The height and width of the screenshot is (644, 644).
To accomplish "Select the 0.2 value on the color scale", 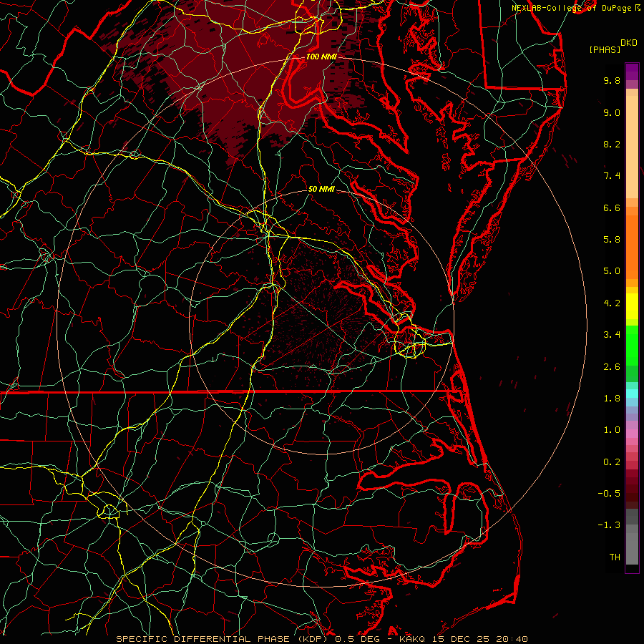I will pos(612,462).
